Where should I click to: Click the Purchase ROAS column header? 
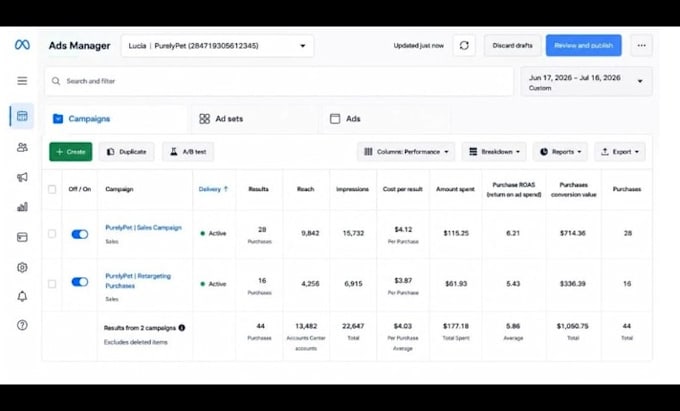(x=513, y=189)
